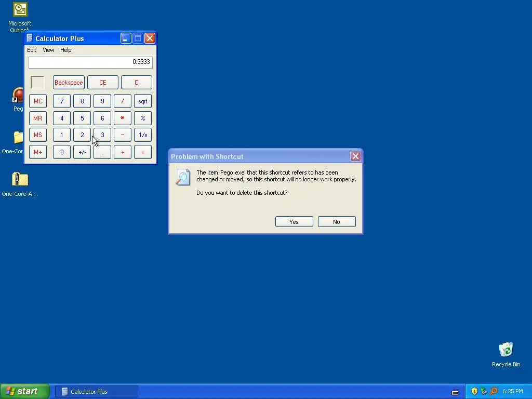Select Calculator Plus taskbar button

pos(96,392)
